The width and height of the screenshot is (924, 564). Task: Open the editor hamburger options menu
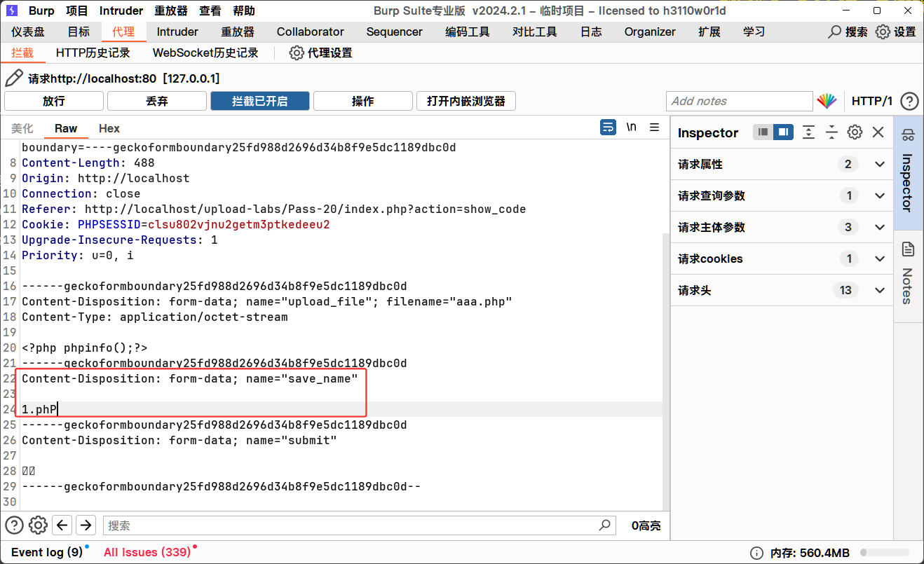(655, 128)
